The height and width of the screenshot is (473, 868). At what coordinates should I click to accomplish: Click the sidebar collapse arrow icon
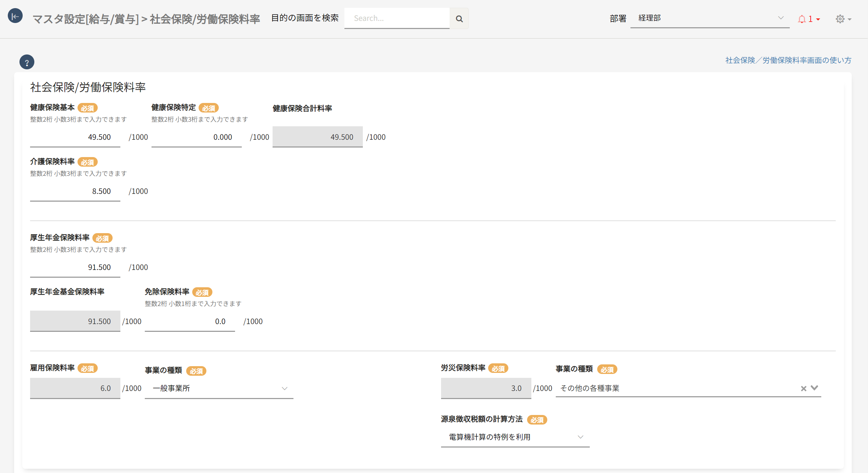(15, 16)
